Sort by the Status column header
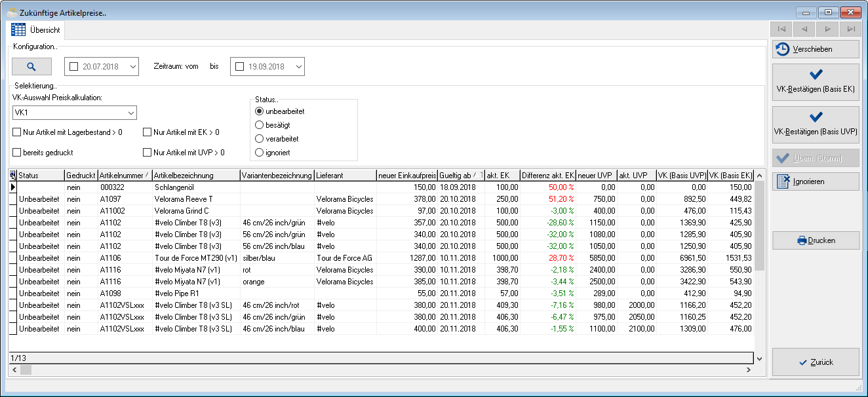Image resolution: width=868 pixels, height=397 pixels. [x=41, y=176]
